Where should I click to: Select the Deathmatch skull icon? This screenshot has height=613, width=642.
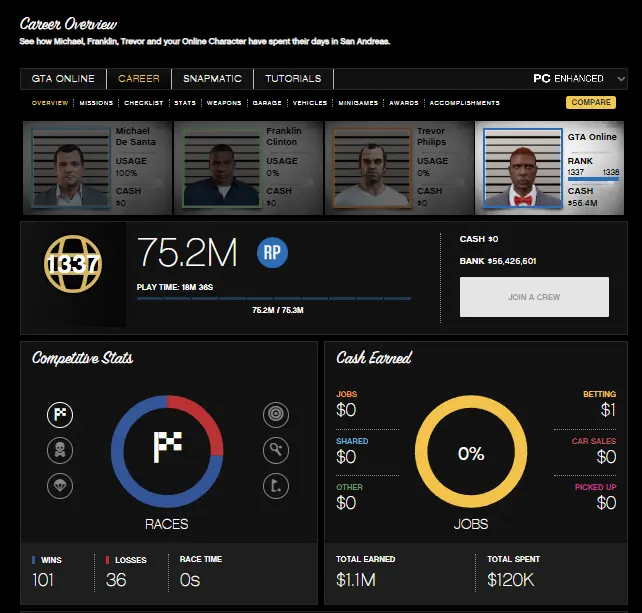[60, 450]
